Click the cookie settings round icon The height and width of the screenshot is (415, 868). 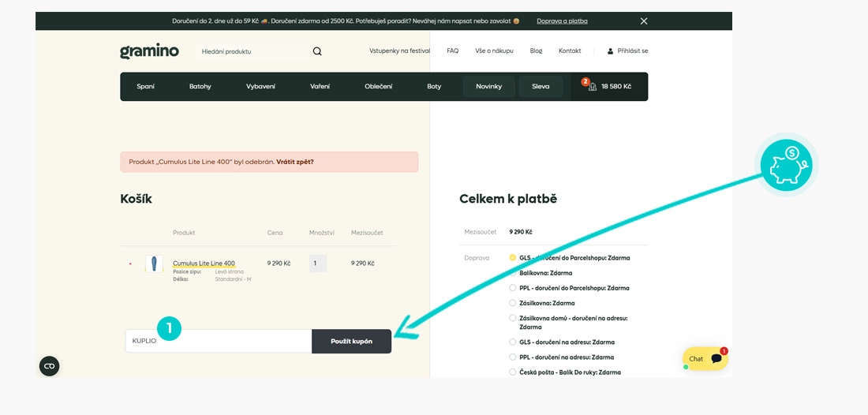pyautogui.click(x=49, y=366)
